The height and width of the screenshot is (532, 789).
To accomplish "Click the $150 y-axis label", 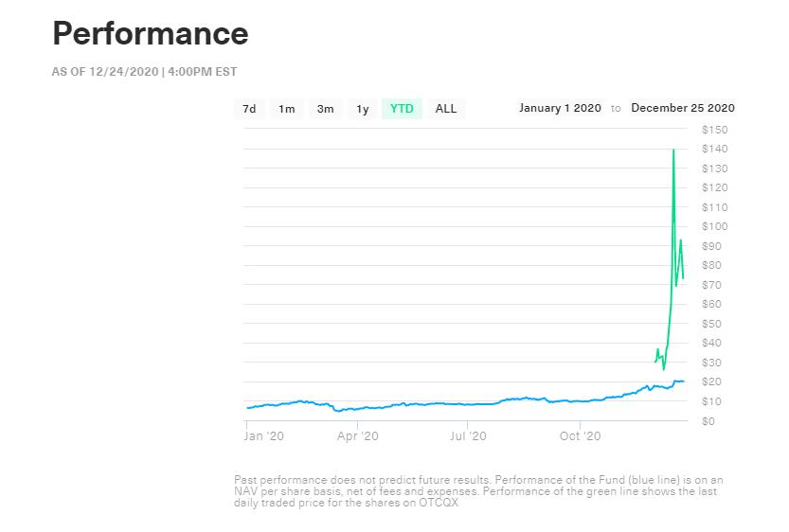I will [714, 130].
